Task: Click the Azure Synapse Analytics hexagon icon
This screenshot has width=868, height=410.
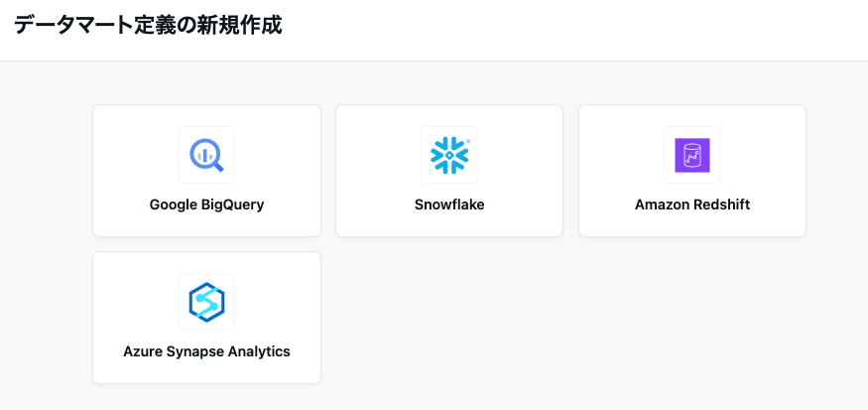Action: click(x=206, y=302)
